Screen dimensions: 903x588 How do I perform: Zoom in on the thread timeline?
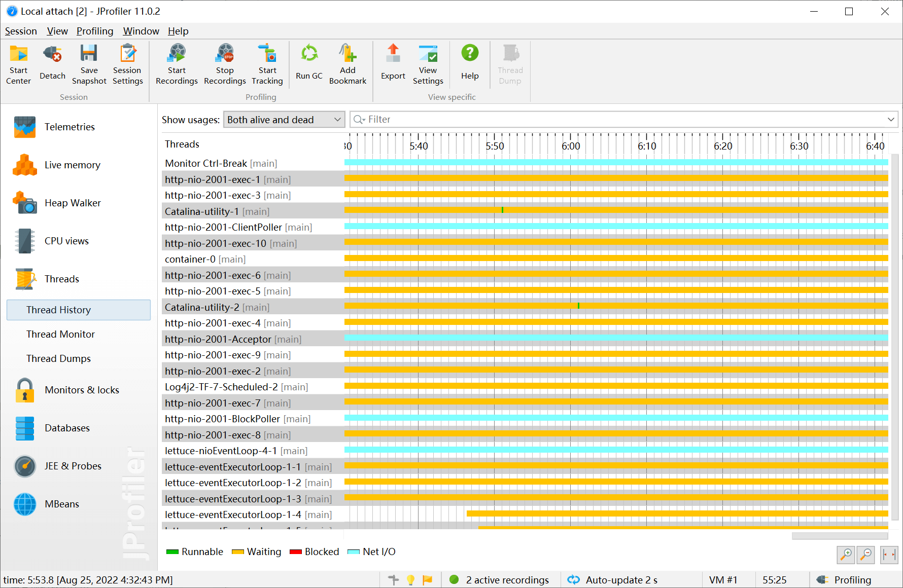coord(846,555)
